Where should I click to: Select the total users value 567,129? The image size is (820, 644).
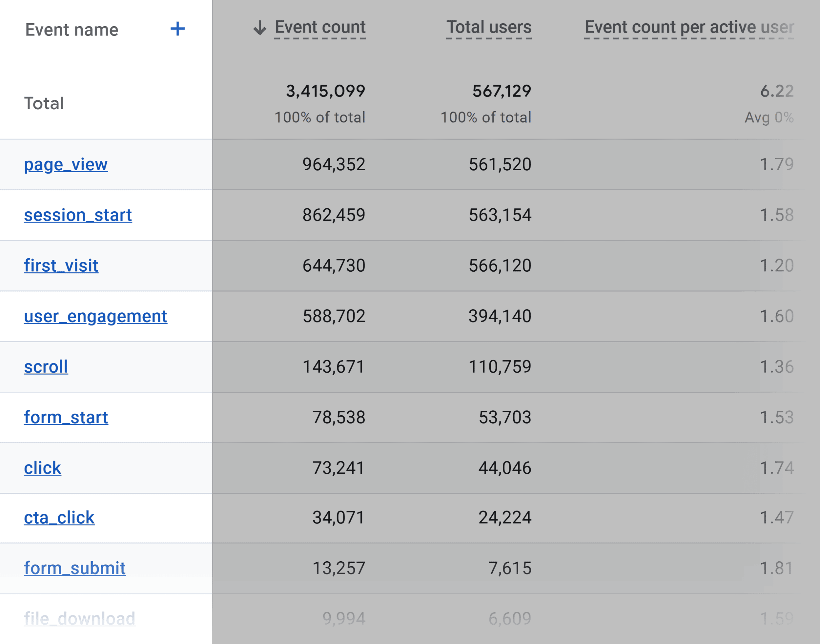[x=502, y=91]
